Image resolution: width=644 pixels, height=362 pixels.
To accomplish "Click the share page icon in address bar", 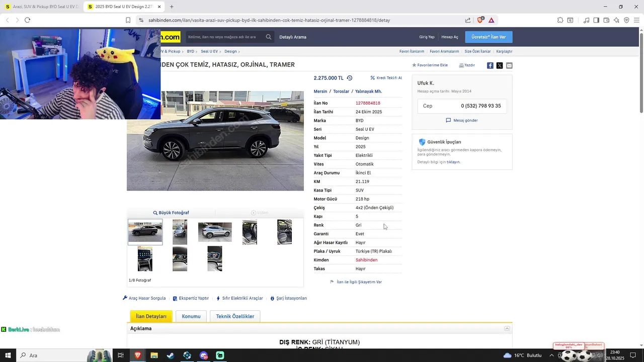I will pyautogui.click(x=468, y=20).
